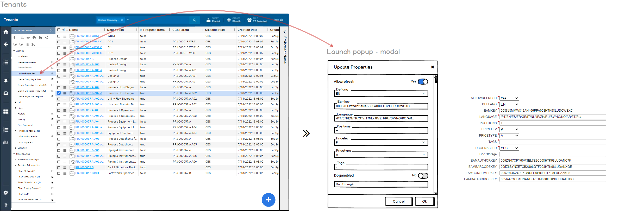Image resolution: width=644 pixels, height=211 pixels.
Task: Open the ROLE 17 Selected selector
Action: 257,20
